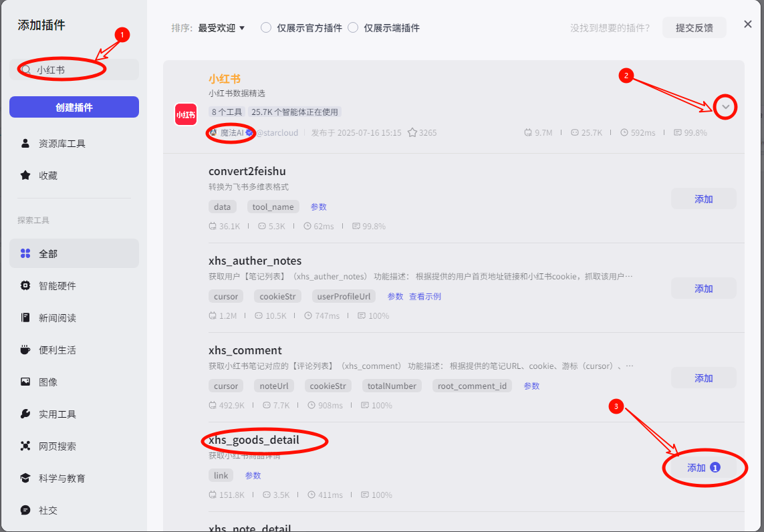Viewport: 764px width, 532px height.
Task: Show 参数 for xhs_goods_detail
Action: click(253, 476)
